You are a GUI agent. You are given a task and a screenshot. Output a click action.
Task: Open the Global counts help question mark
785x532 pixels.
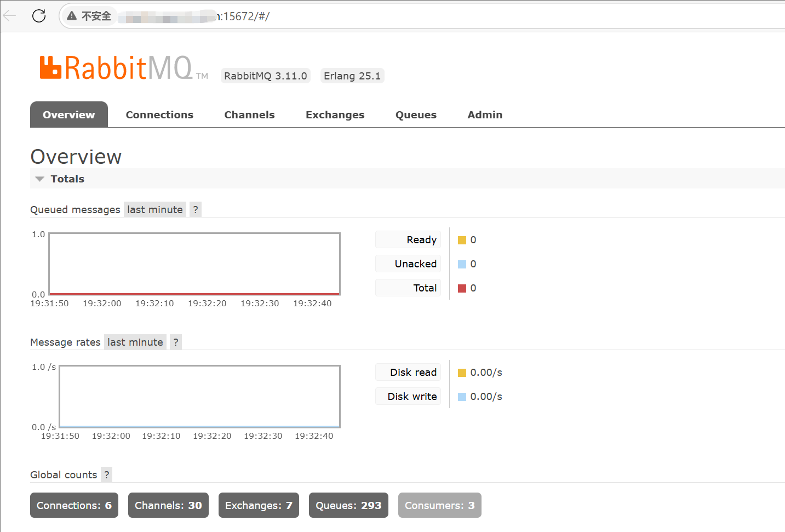click(x=107, y=474)
